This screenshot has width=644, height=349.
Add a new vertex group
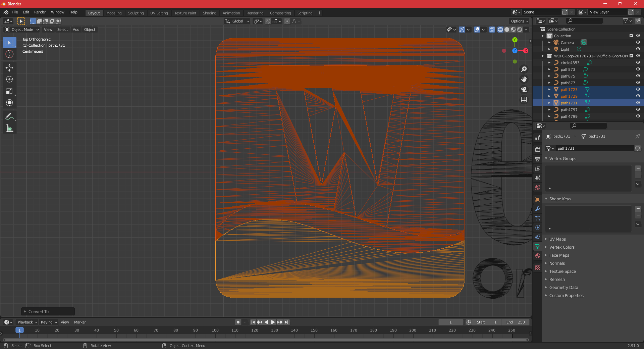point(638,168)
